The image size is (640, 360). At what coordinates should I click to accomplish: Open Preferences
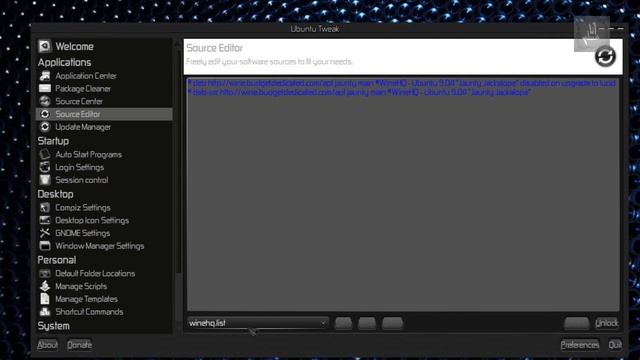pos(580,345)
